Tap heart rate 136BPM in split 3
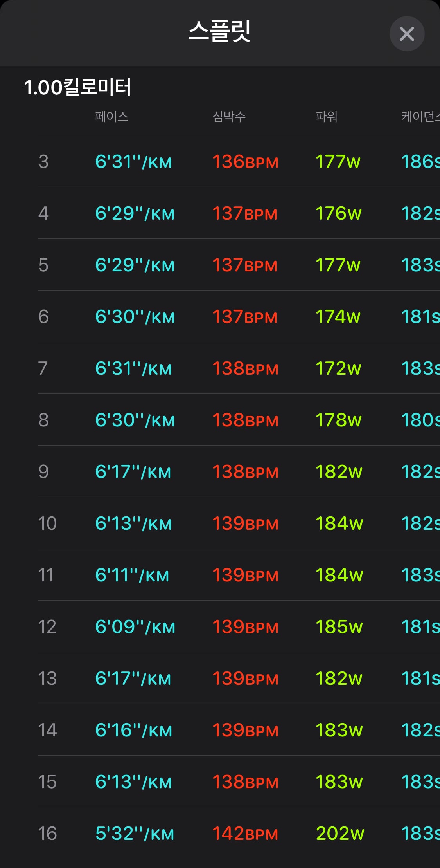Screen dimensions: 440x868 click(245, 161)
